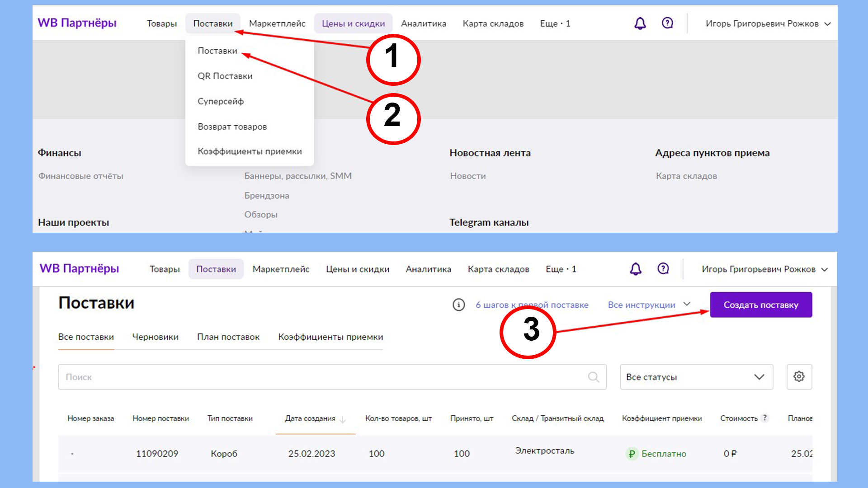Open Аналитика in top header
This screenshot has height=488, width=868.
(x=424, y=23)
